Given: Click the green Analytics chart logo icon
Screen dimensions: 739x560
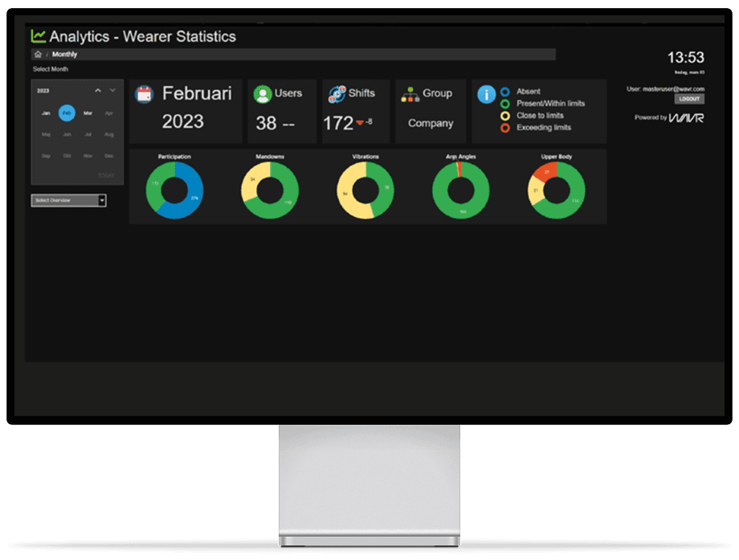Looking at the screenshot, I should pos(38,35).
